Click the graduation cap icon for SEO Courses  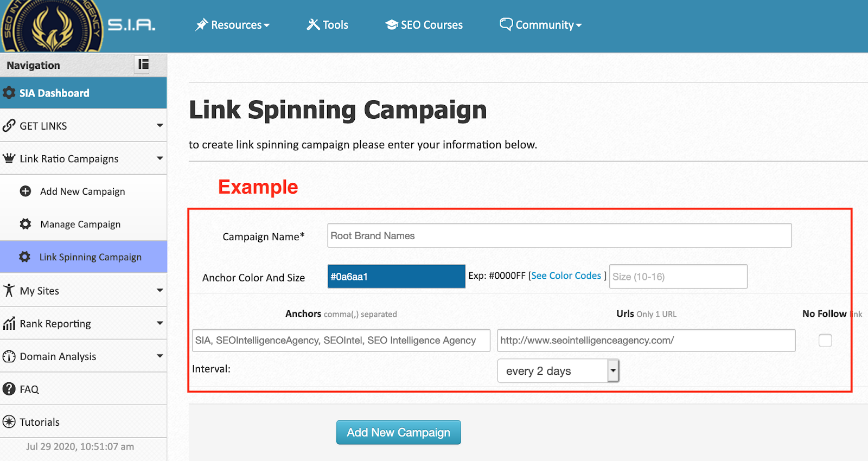392,25
